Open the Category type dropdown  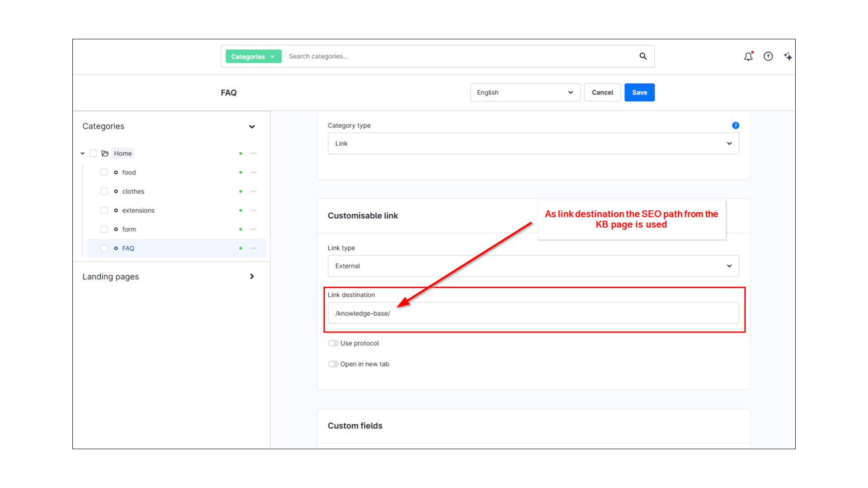click(x=533, y=143)
